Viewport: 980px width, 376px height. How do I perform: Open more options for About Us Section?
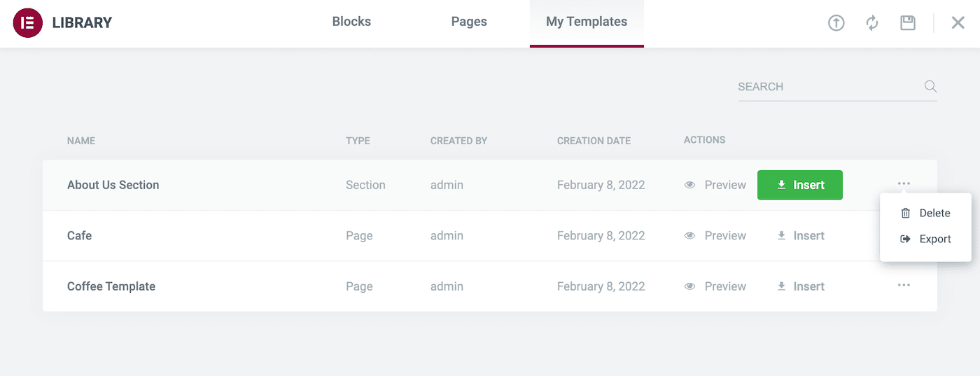(x=904, y=184)
